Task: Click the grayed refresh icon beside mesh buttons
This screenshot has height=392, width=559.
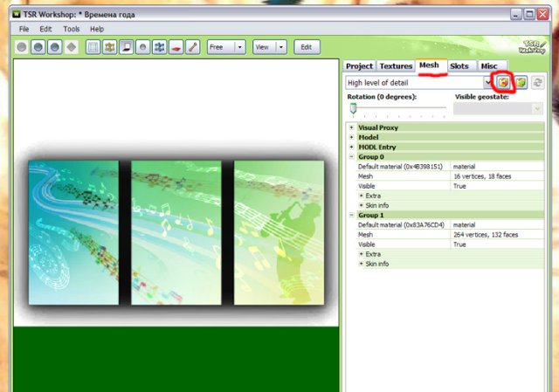Action: click(537, 82)
